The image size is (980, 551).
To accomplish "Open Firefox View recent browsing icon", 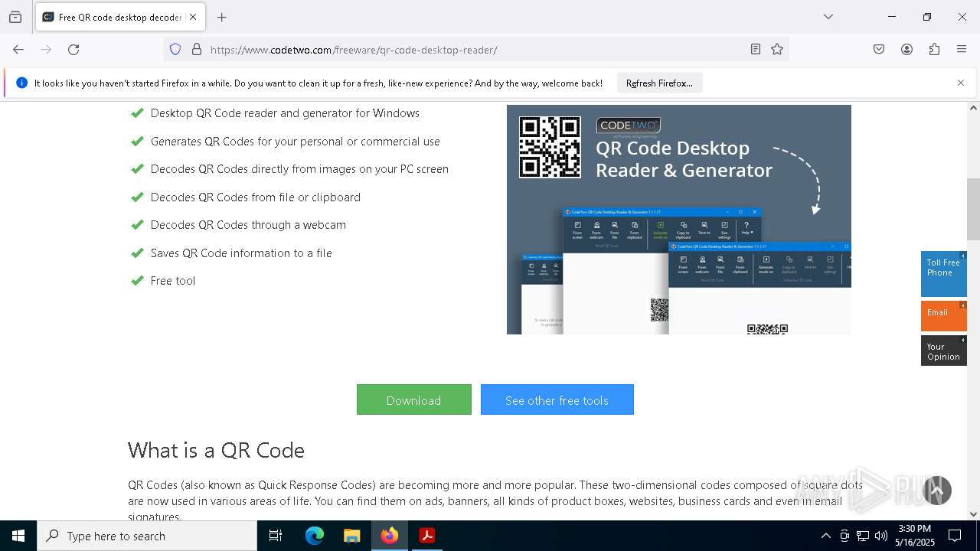I will point(15,17).
